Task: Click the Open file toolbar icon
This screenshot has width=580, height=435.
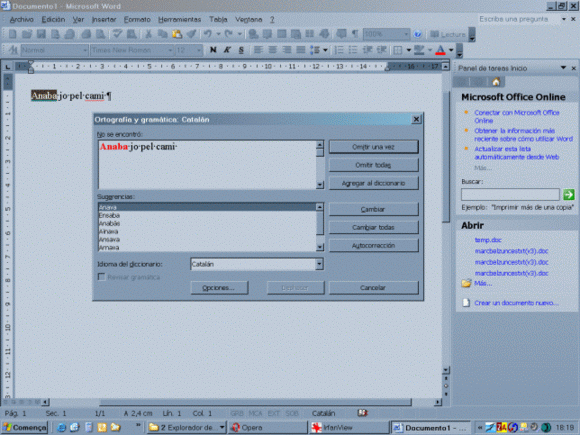Action: point(27,34)
